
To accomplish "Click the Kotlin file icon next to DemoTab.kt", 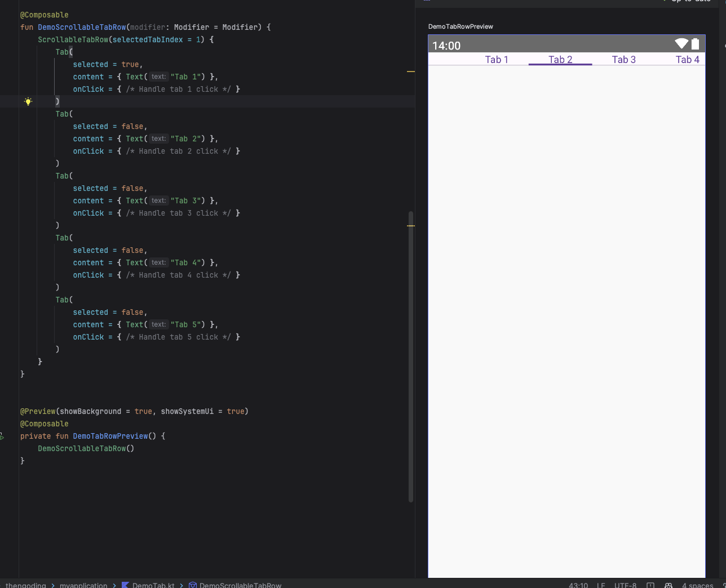I will [x=125, y=585].
